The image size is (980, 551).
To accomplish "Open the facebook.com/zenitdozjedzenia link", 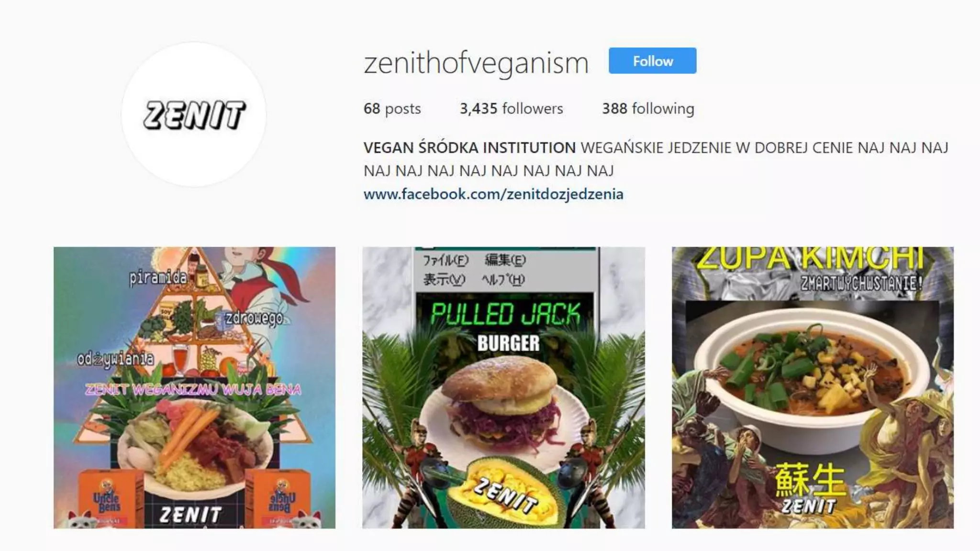I will pos(493,194).
